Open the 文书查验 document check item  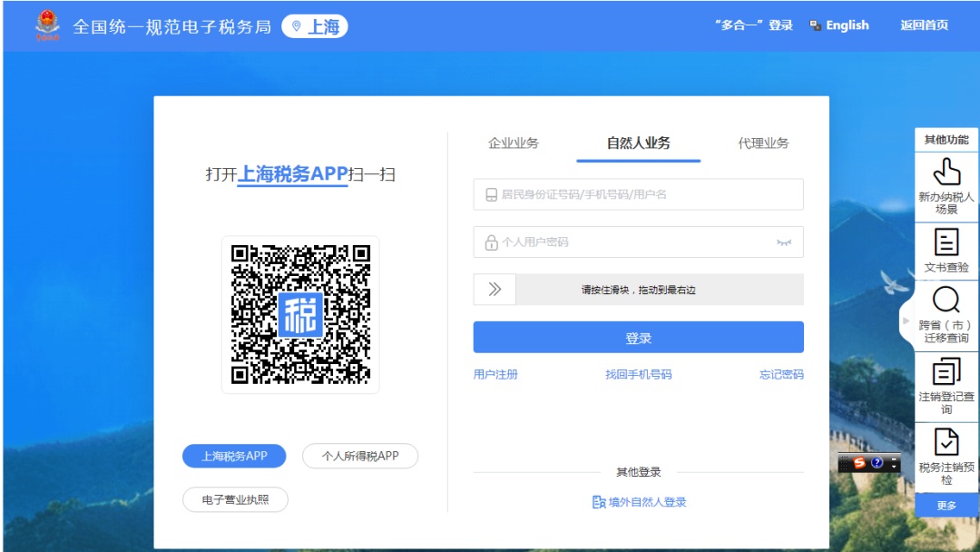[x=946, y=251]
